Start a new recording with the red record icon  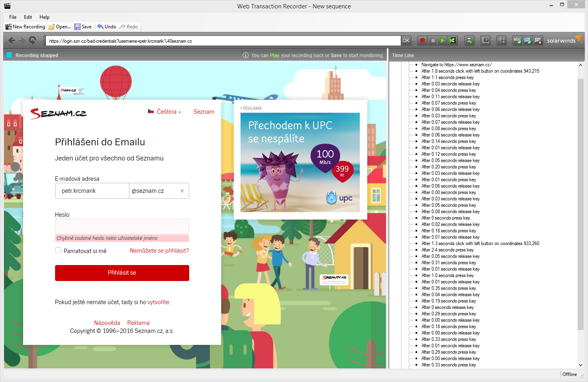(422, 40)
